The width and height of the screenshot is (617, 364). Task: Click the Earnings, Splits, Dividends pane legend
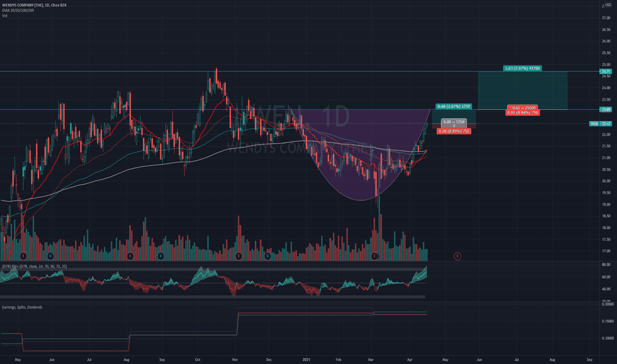coord(22,307)
